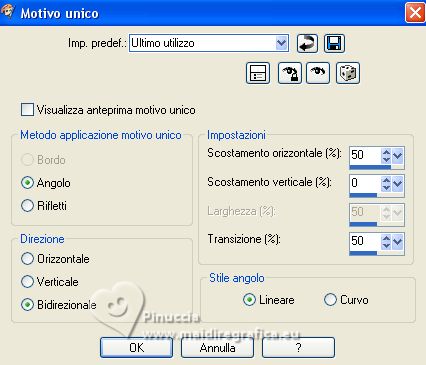Select the Rifletti radio button
The image size is (426, 365).
coord(27,205)
